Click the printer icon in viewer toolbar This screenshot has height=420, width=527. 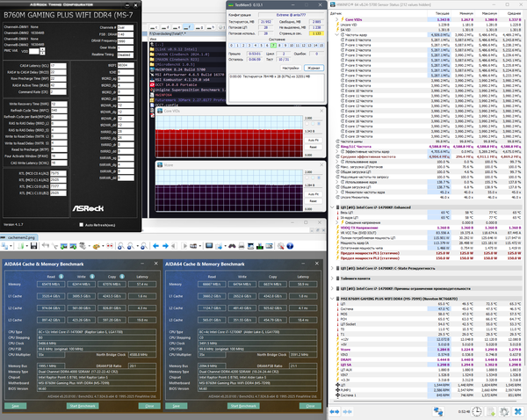click(241, 246)
